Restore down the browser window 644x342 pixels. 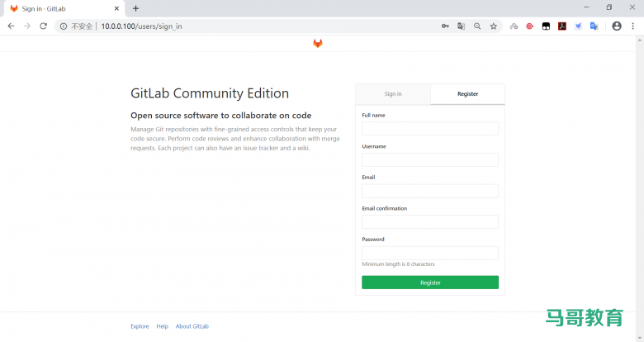click(609, 7)
